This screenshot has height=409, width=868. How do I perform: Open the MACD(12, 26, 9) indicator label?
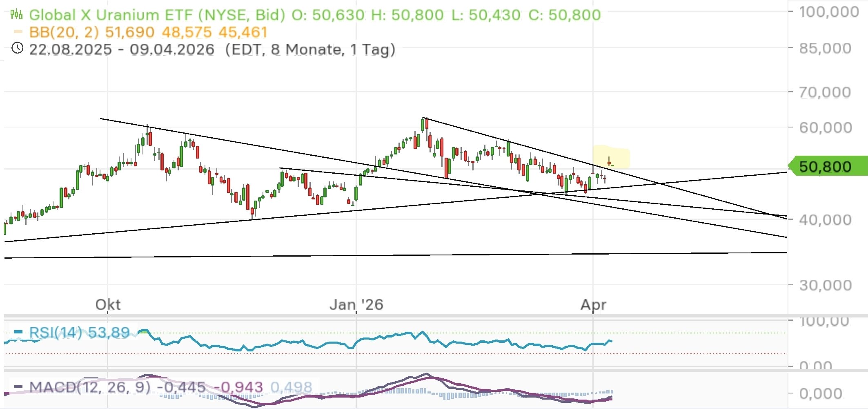point(90,387)
